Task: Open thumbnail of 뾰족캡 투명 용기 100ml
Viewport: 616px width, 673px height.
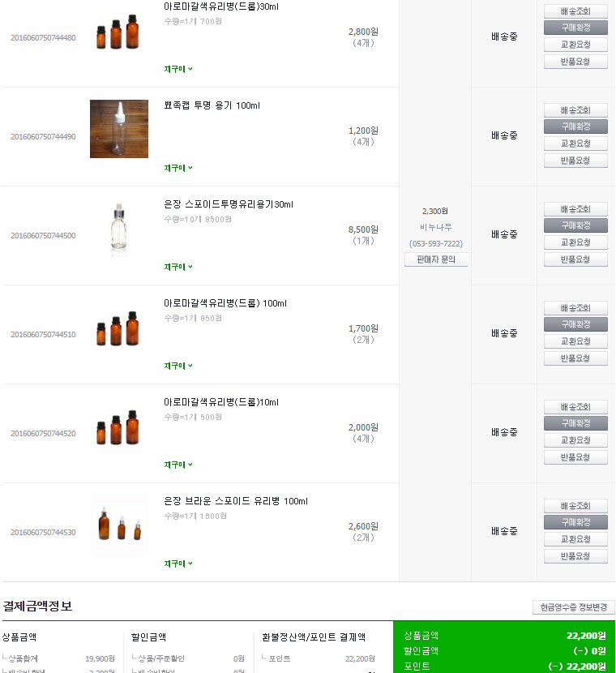Action: coord(119,129)
